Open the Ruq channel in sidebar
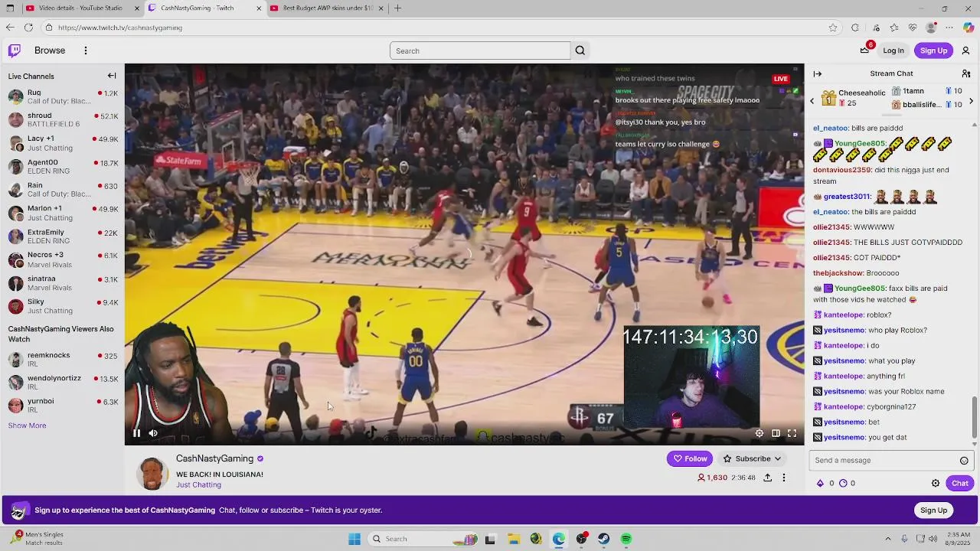The image size is (980, 551). [62, 96]
